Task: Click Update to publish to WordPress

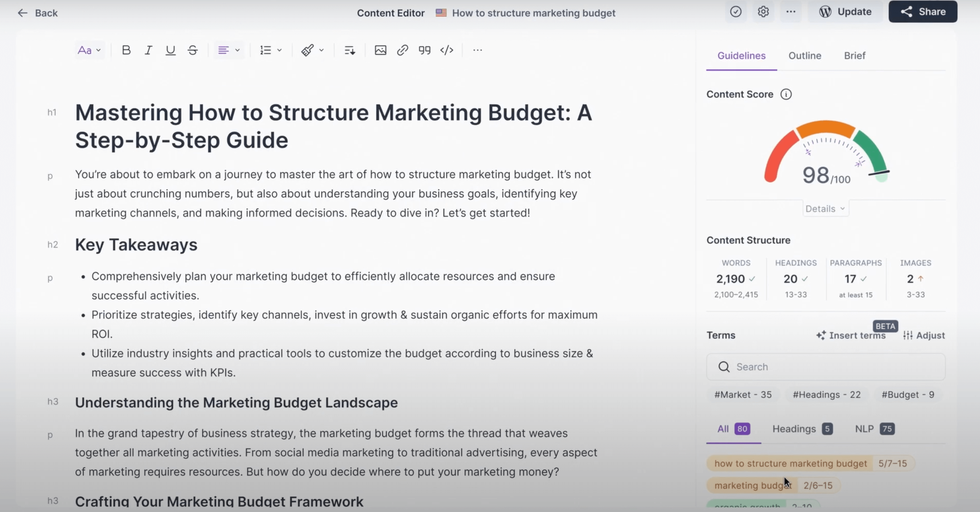Action: pos(845,11)
